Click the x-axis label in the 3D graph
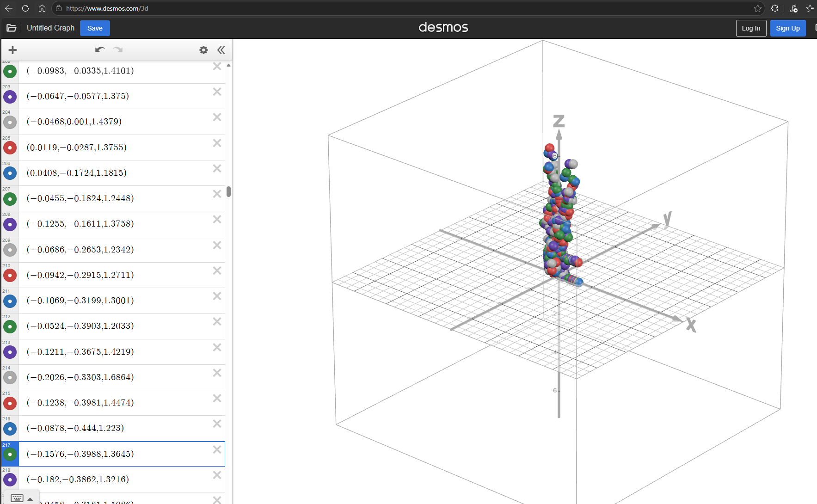Viewport: 817px width, 504px height. coord(691,325)
